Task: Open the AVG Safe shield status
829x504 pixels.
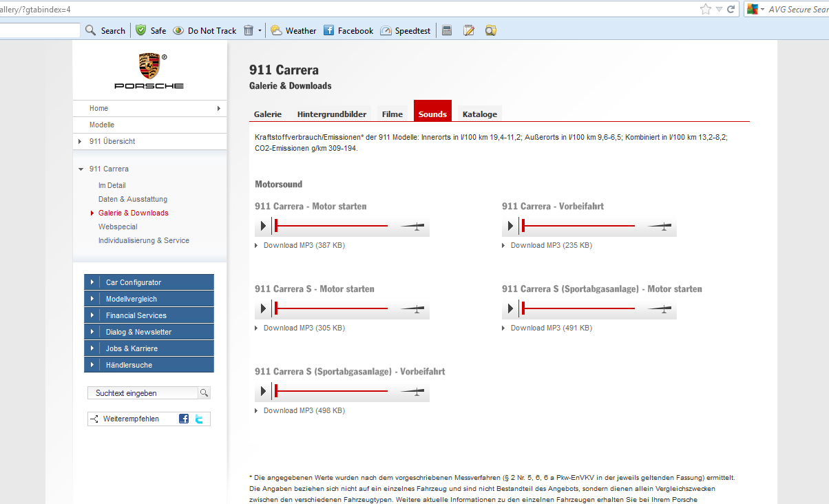Action: [151, 30]
